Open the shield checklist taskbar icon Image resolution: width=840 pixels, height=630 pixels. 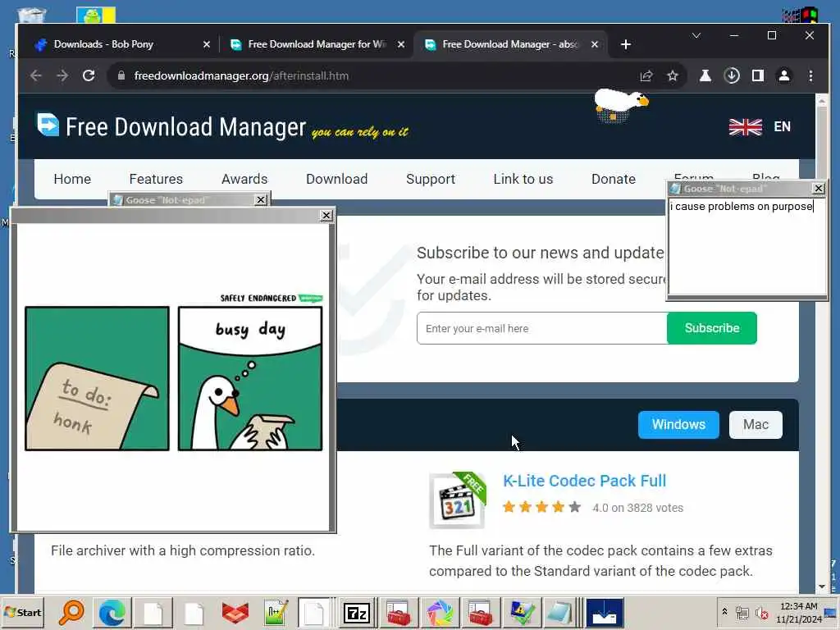click(521, 612)
